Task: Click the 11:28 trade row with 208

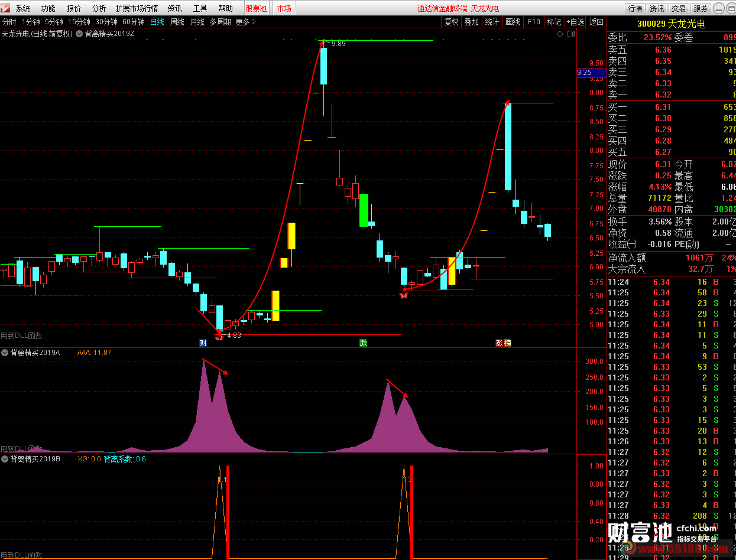Action: [x=672, y=516]
